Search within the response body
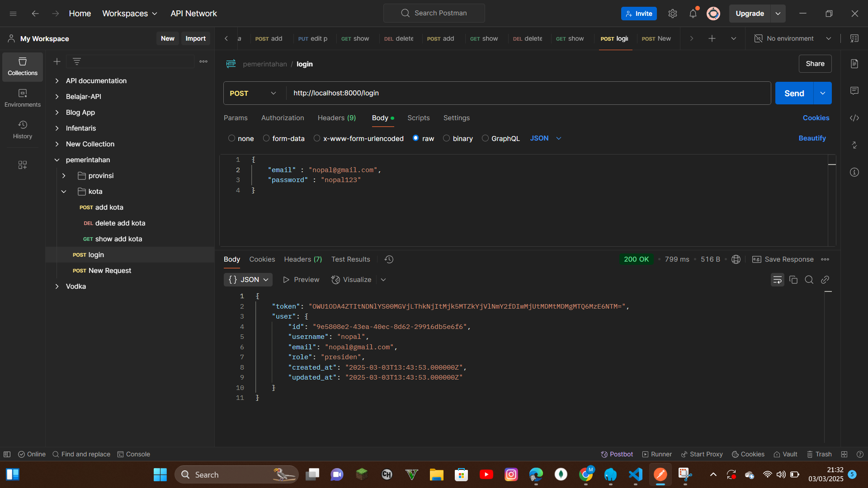 [x=809, y=280]
